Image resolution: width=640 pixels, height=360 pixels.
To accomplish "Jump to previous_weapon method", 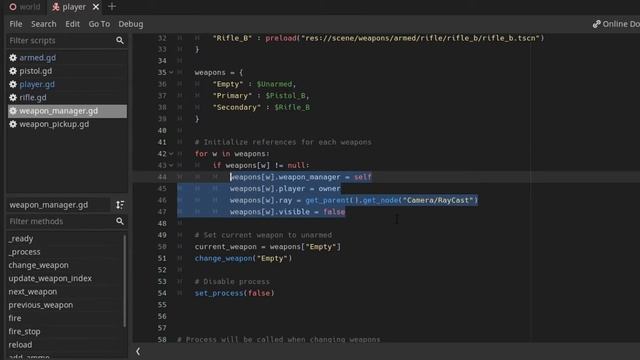I will tap(40, 305).
